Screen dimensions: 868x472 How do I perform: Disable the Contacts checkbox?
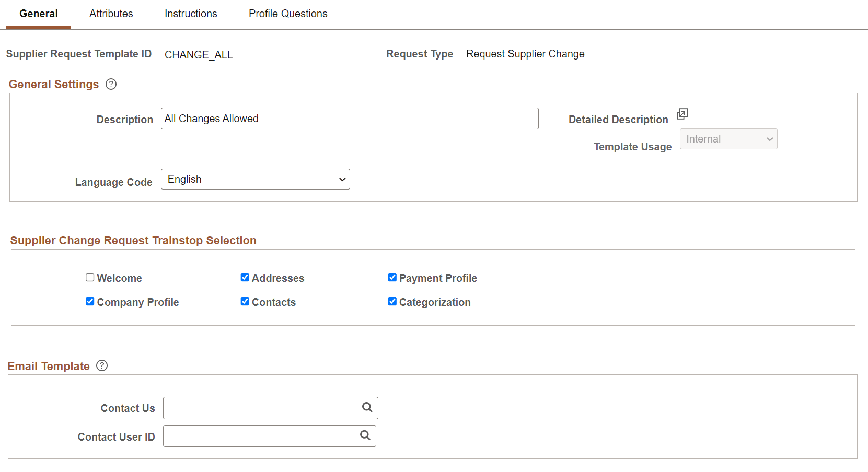[x=245, y=301]
